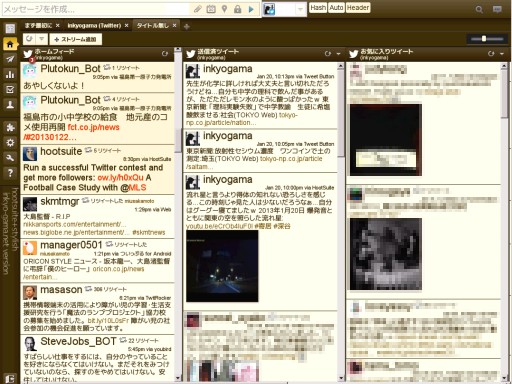The height and width of the screenshot is (384, 512).
Task: Click the lock privacy icon in compose box
Action: [237, 9]
